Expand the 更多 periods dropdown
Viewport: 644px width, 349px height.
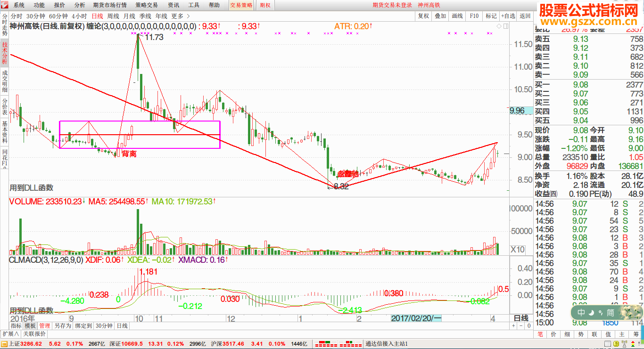[x=181, y=16]
